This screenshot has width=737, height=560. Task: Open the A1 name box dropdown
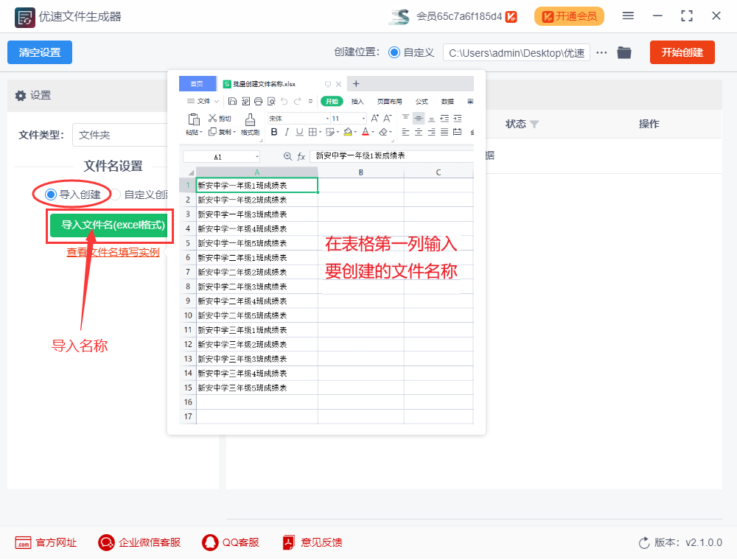257,157
